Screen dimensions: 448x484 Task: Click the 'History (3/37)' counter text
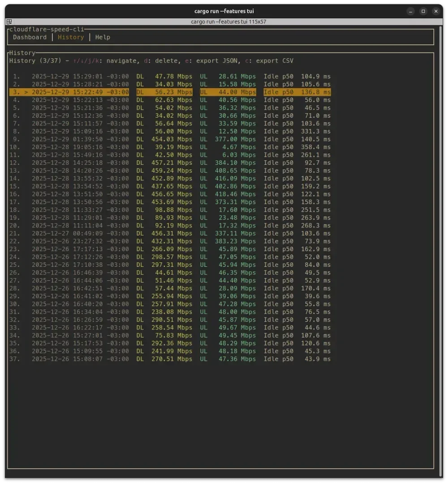(35, 61)
